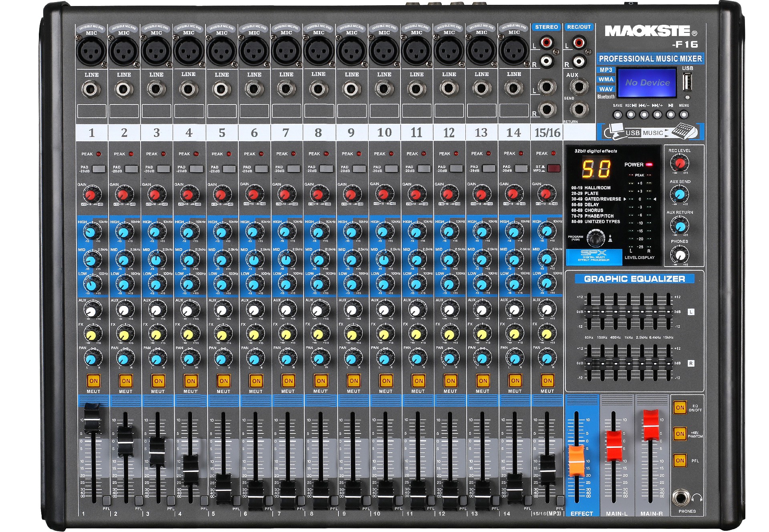Click the previous track / minus button

coord(644,115)
